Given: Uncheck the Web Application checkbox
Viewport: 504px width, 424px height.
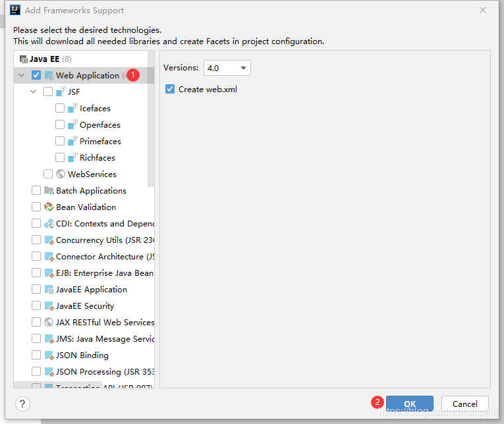Looking at the screenshot, I should pos(36,75).
